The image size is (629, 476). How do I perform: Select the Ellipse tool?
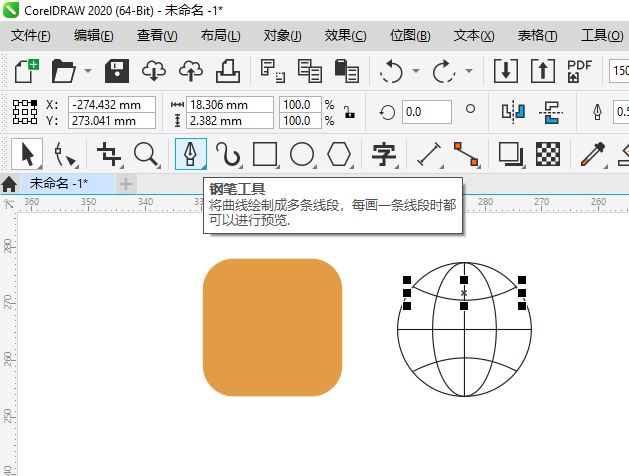click(x=302, y=154)
